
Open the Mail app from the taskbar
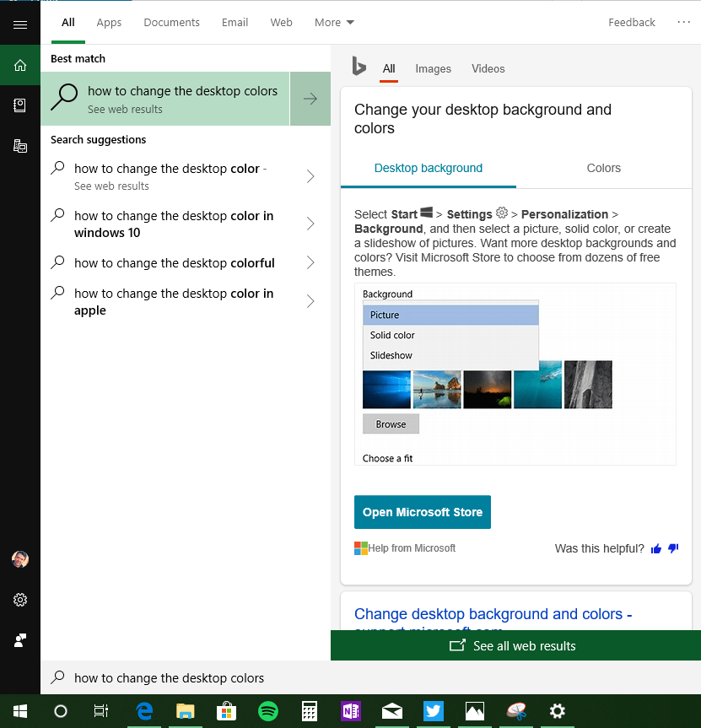391,711
